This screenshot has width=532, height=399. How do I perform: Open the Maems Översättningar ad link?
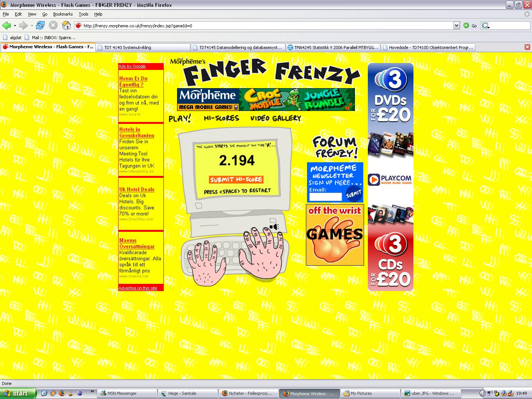click(x=137, y=243)
